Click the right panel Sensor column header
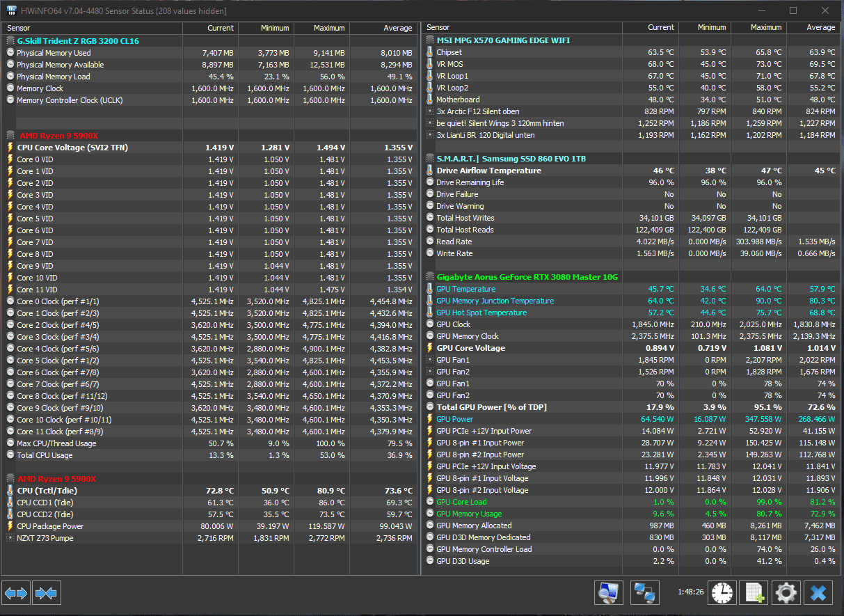Viewport: 844px width, 616px height. point(523,28)
